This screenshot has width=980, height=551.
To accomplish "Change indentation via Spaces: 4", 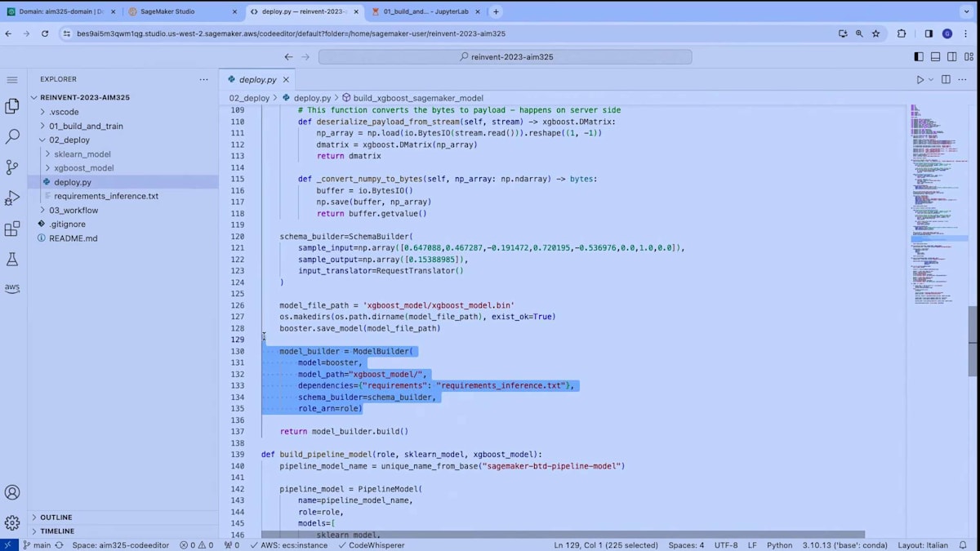I will 686,544.
